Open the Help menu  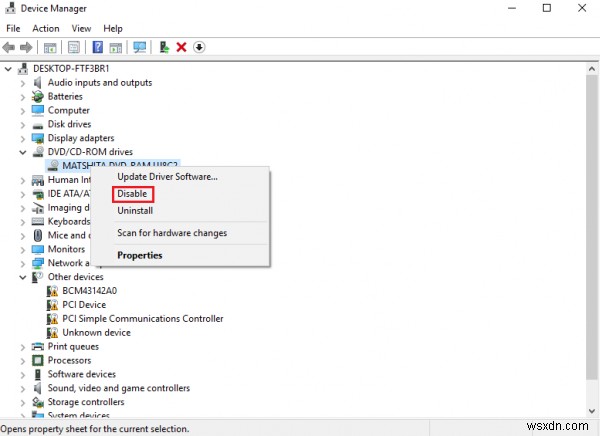coord(113,28)
